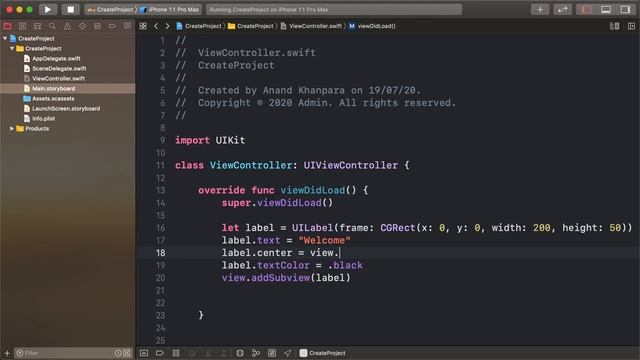This screenshot has height=360, width=640.
Task: Select CreateProject process in debug bar
Action: (x=322, y=353)
